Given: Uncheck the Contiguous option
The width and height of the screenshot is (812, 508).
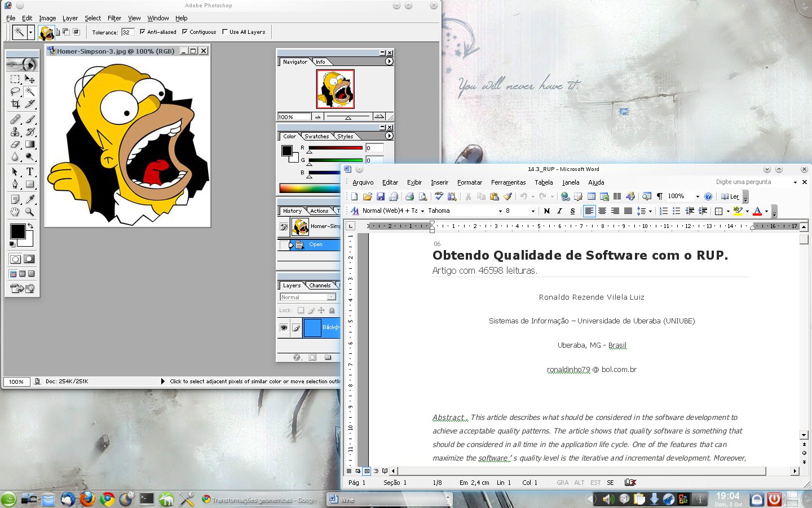Looking at the screenshot, I should 185,32.
